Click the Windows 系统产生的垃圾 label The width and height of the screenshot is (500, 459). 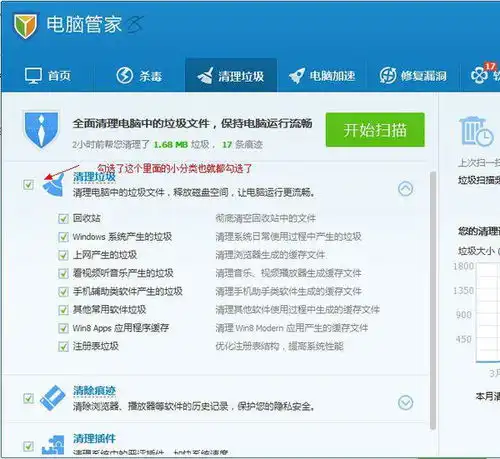tap(122, 237)
